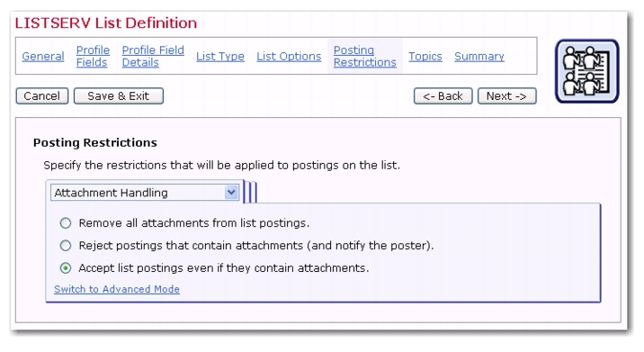Select Reject postings that contain attachments option

pos(66,246)
